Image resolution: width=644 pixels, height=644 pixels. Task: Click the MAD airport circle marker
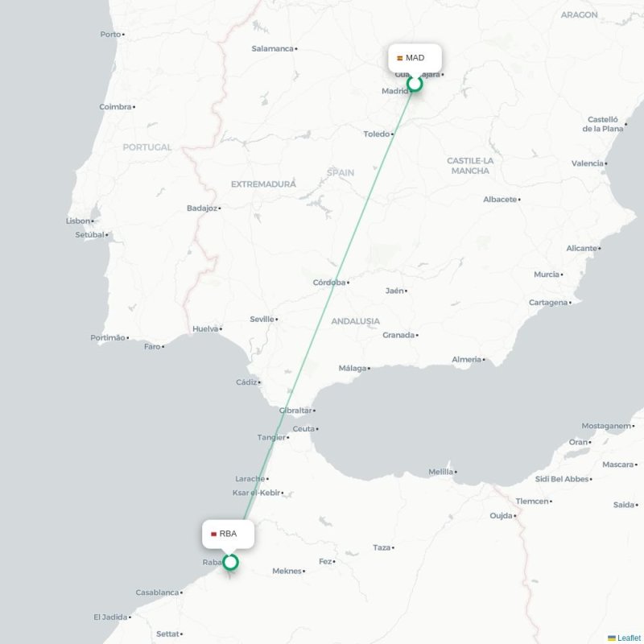tap(415, 84)
